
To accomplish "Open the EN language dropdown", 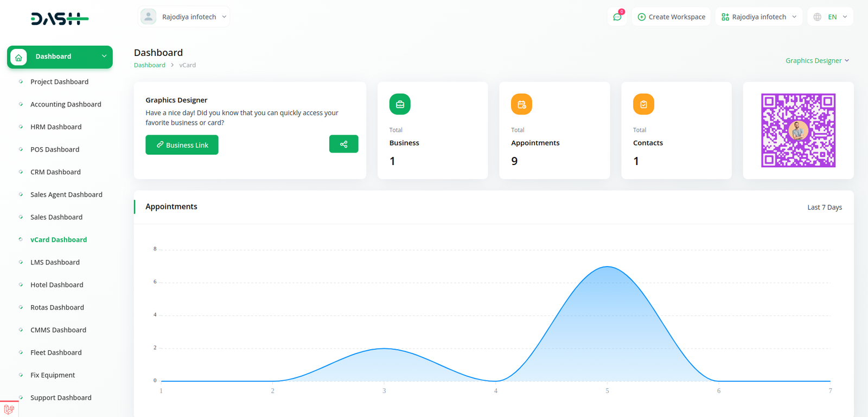I will 830,17.
